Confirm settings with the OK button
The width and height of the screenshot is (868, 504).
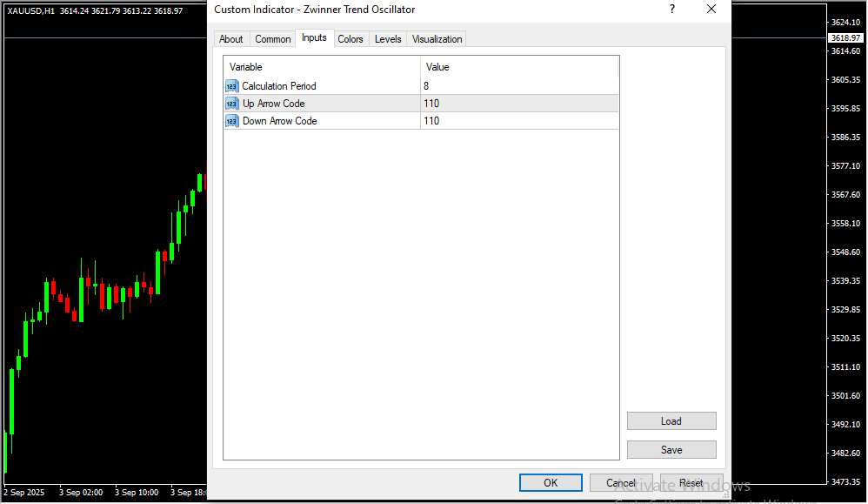point(551,483)
